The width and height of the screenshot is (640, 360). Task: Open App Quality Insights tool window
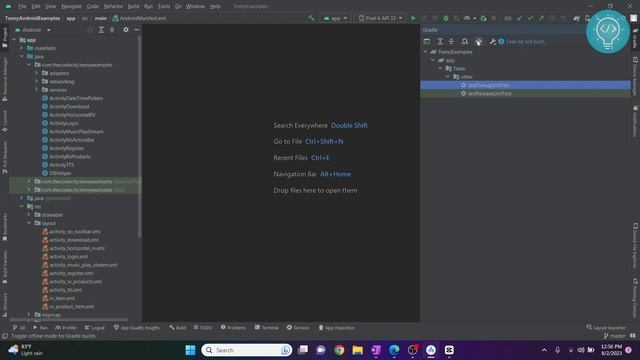137,328
